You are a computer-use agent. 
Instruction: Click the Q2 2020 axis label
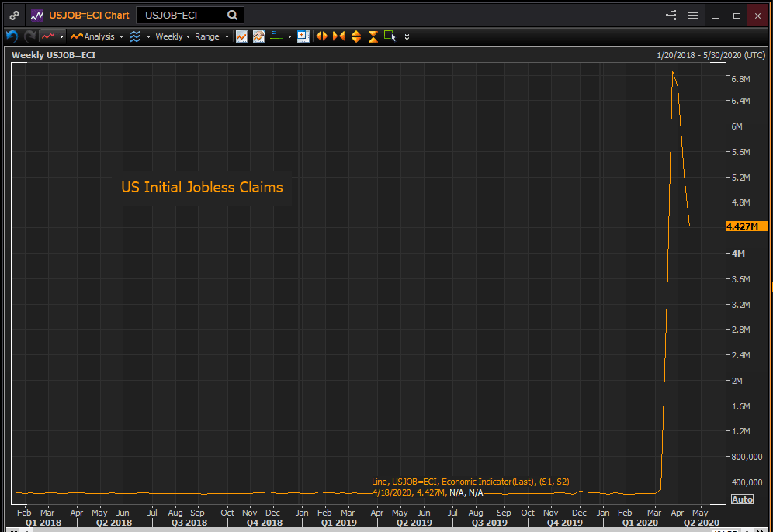[702, 523]
